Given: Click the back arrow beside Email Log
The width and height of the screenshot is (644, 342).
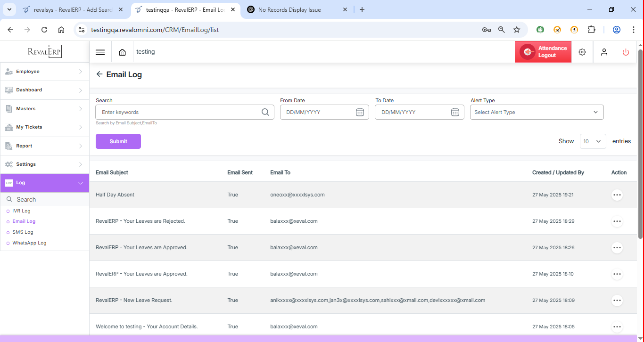Looking at the screenshot, I should tap(99, 74).
